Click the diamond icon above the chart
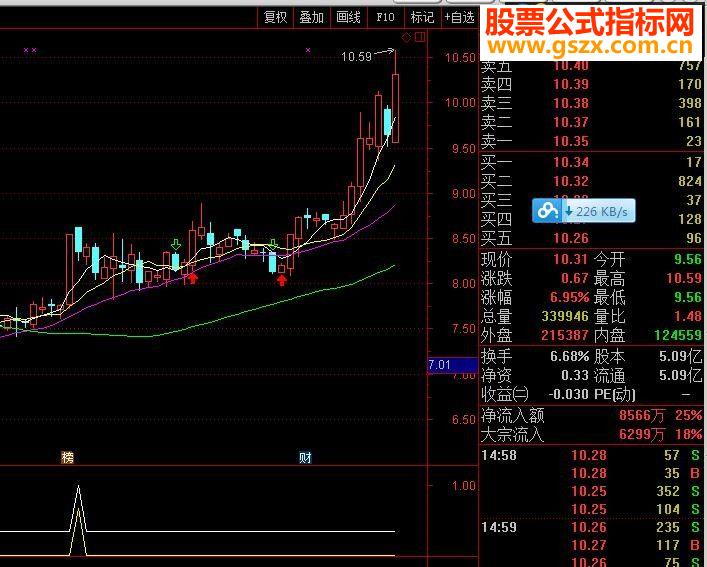The width and height of the screenshot is (707, 567). pyautogui.click(x=406, y=37)
